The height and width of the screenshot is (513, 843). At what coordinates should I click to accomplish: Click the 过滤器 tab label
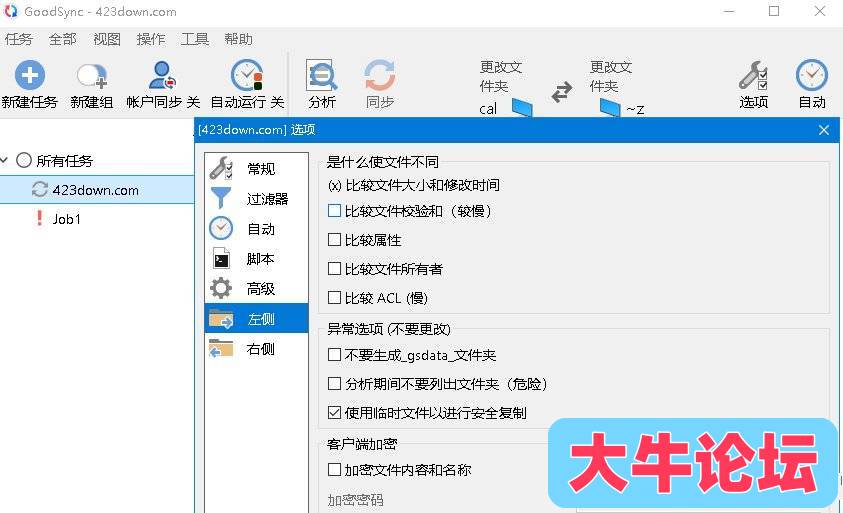[267, 199]
